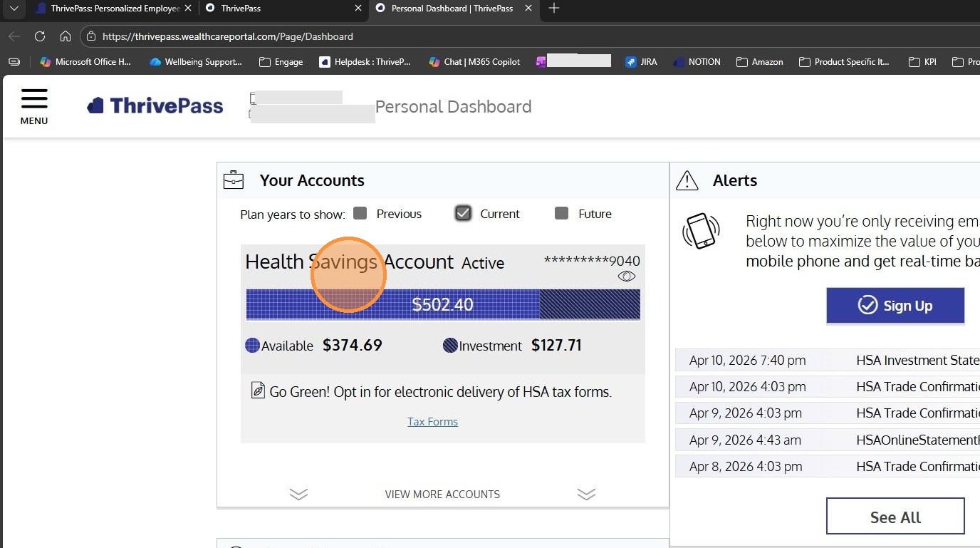Click the ThrivePass logo
Image resolution: width=980 pixels, height=548 pixels.
[155, 106]
